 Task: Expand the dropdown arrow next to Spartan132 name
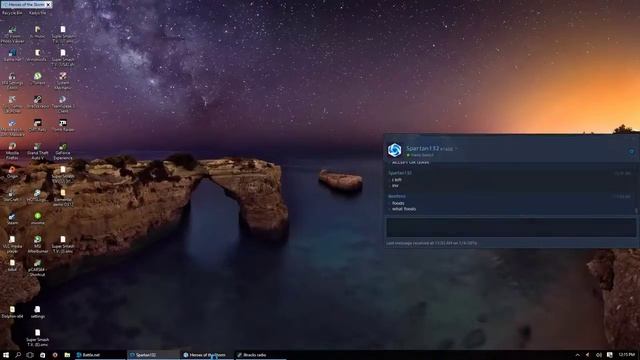456,149
